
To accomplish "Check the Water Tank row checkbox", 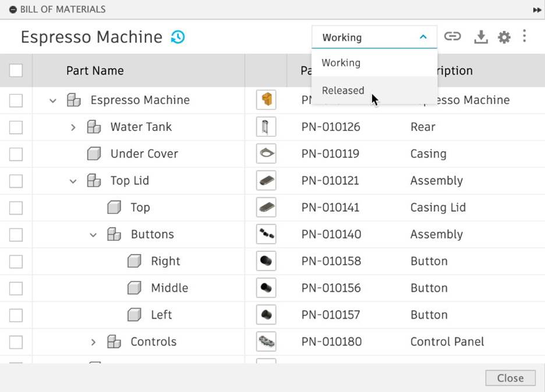I will click(x=16, y=127).
